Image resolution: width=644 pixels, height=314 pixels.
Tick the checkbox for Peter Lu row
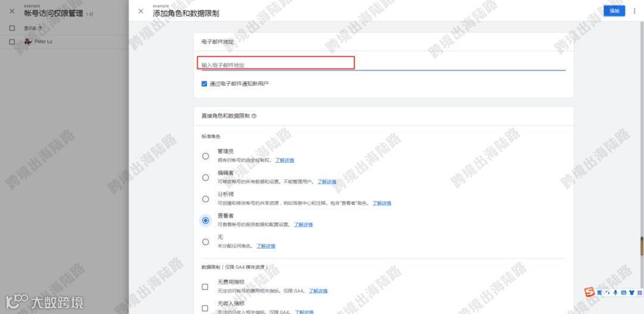tap(12, 42)
